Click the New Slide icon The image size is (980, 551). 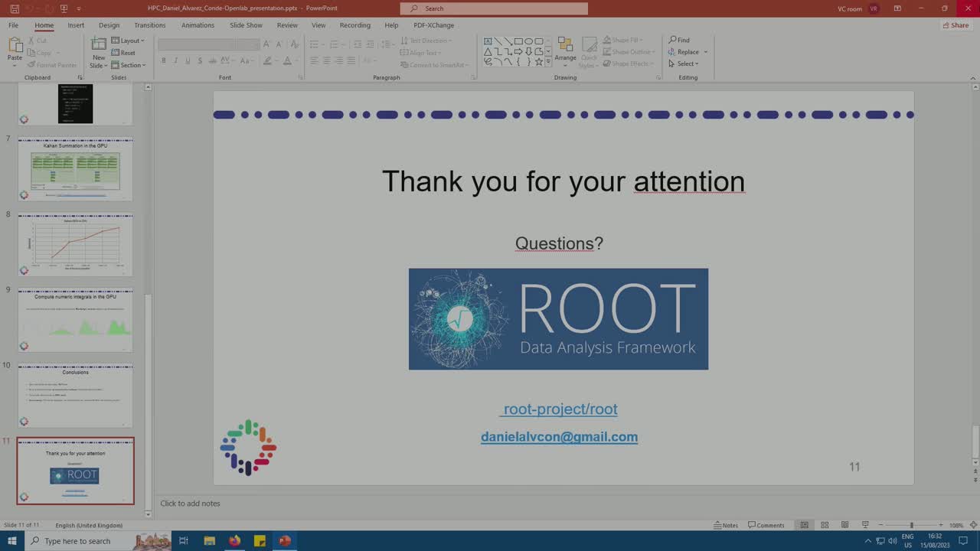pos(99,45)
